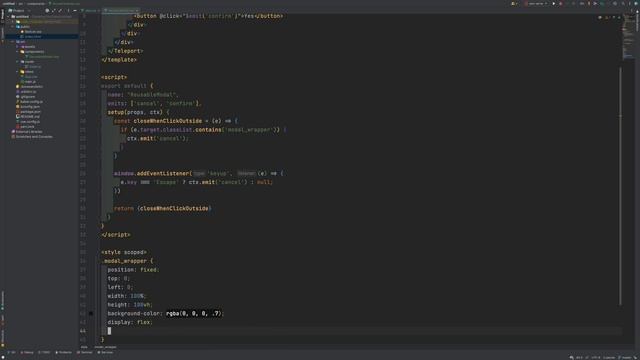640x360 pixels.
Task: Collapse the components folder arrow
Action: point(18,52)
